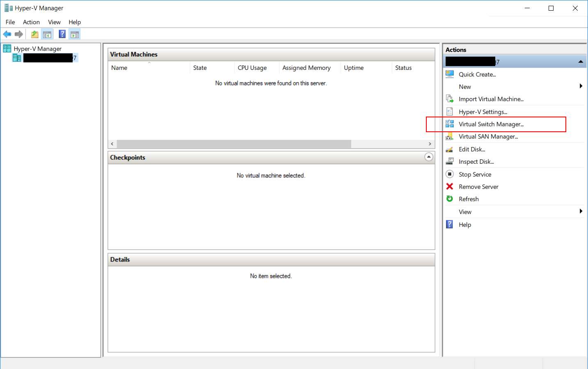
Task: Open Quick Create action
Action: pyautogui.click(x=477, y=74)
